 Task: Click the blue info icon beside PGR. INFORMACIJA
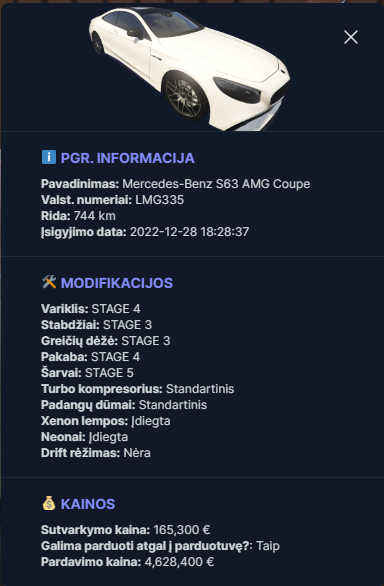[49, 157]
